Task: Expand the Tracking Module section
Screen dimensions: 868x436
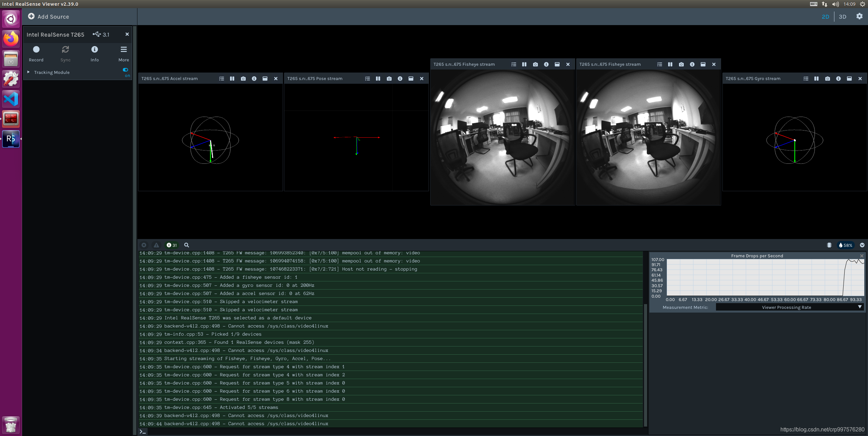Action: (29, 72)
